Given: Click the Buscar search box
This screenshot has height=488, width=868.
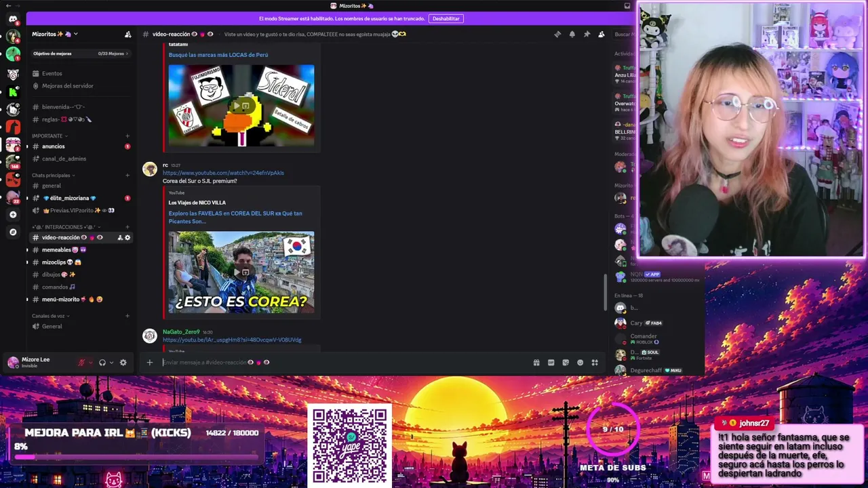Looking at the screenshot, I should click(x=623, y=34).
